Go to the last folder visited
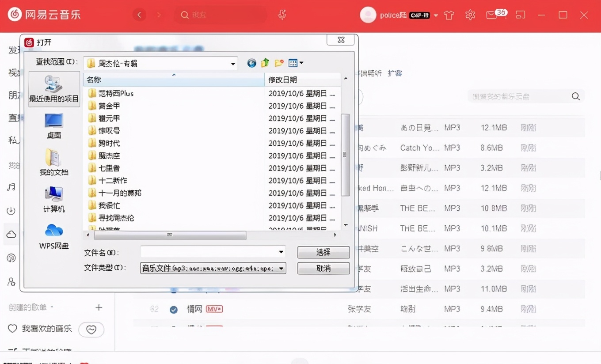 (251, 63)
